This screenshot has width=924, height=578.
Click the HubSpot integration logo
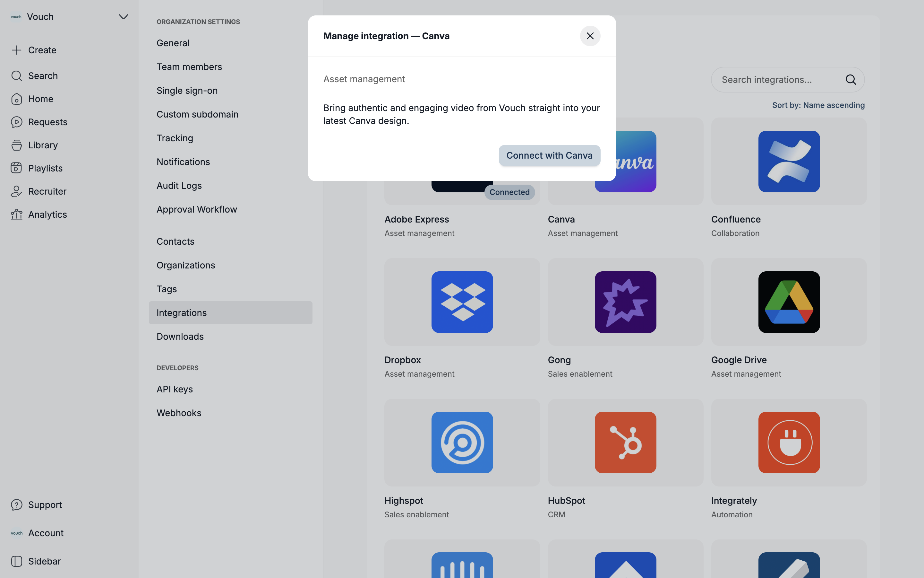pos(625,443)
